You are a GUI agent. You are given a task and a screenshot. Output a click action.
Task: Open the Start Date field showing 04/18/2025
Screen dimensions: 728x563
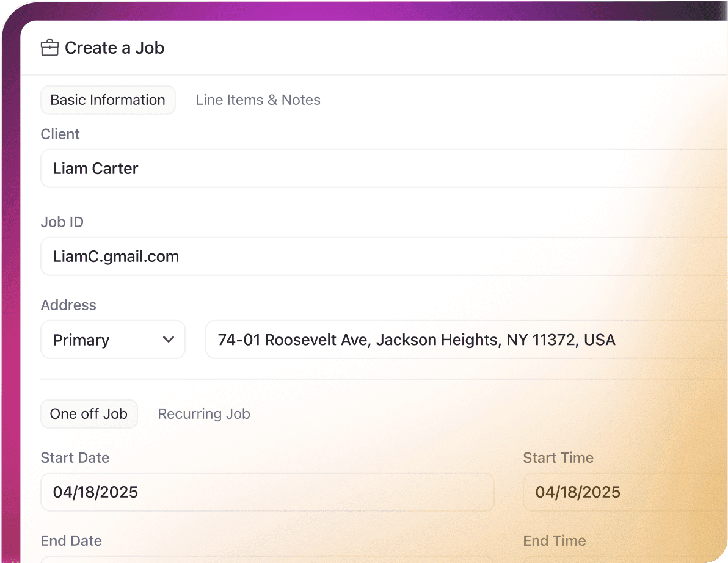pyautogui.click(x=267, y=492)
